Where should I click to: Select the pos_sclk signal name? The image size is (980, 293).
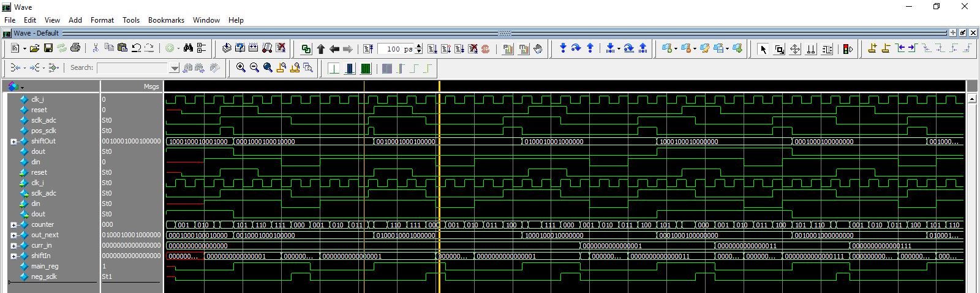[43, 131]
